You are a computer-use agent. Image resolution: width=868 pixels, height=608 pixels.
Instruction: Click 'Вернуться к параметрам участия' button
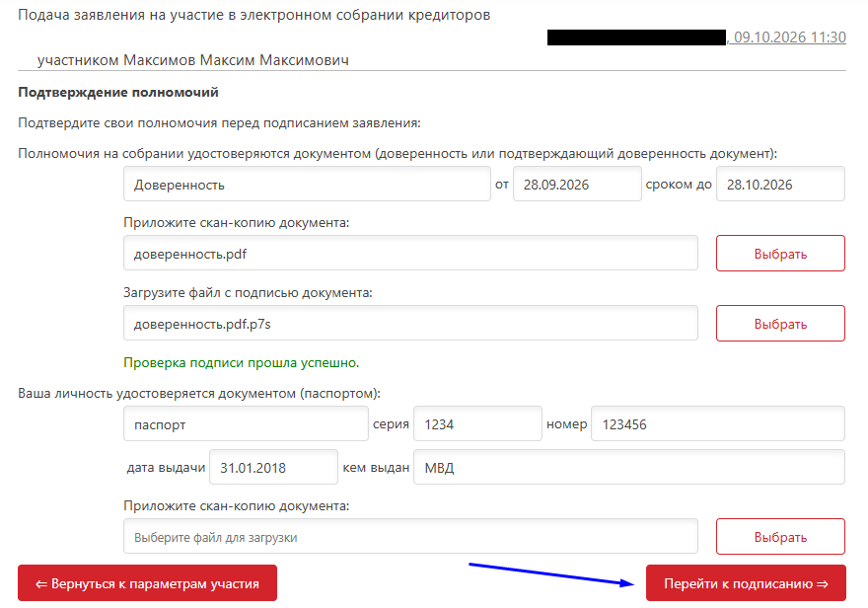147,583
